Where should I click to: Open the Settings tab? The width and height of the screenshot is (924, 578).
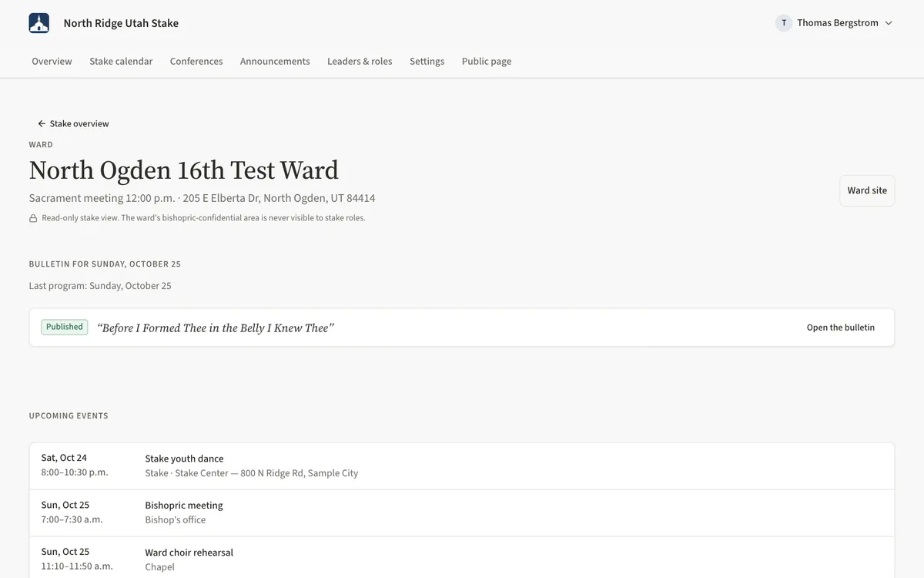point(427,62)
